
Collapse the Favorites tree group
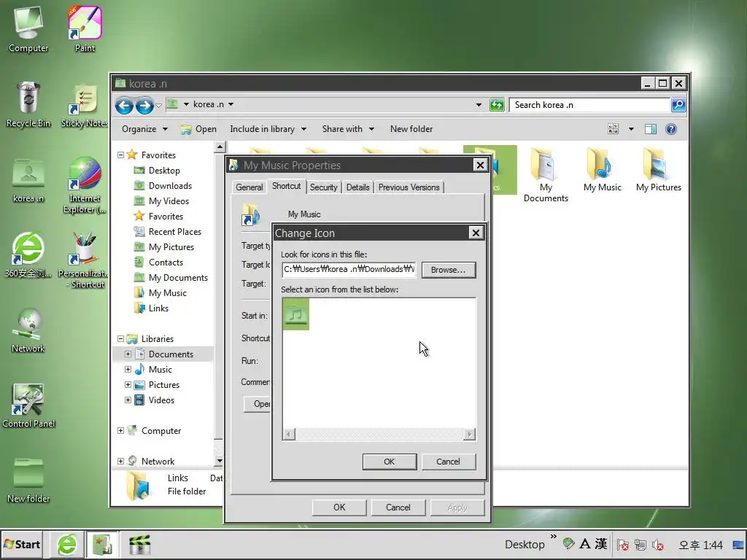click(x=121, y=155)
